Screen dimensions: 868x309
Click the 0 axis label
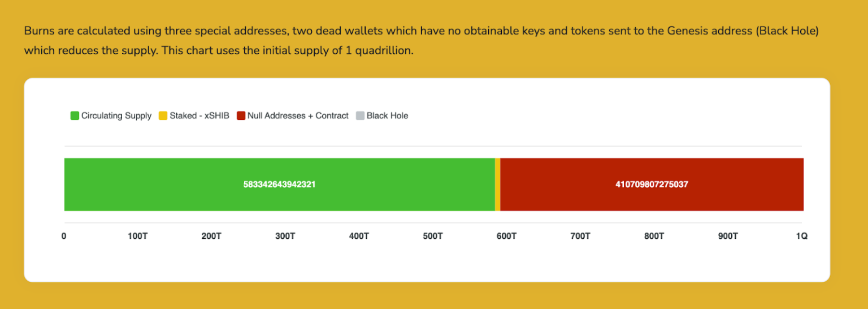pyautogui.click(x=64, y=236)
